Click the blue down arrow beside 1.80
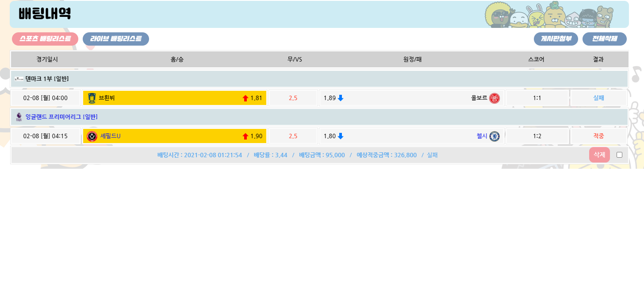This screenshot has width=644, height=287. [341, 136]
